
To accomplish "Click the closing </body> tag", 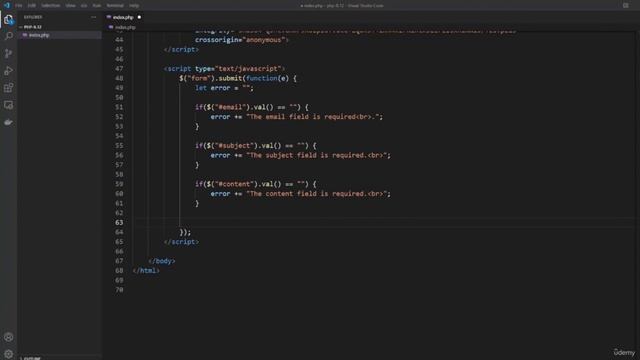I will click(x=162, y=261).
